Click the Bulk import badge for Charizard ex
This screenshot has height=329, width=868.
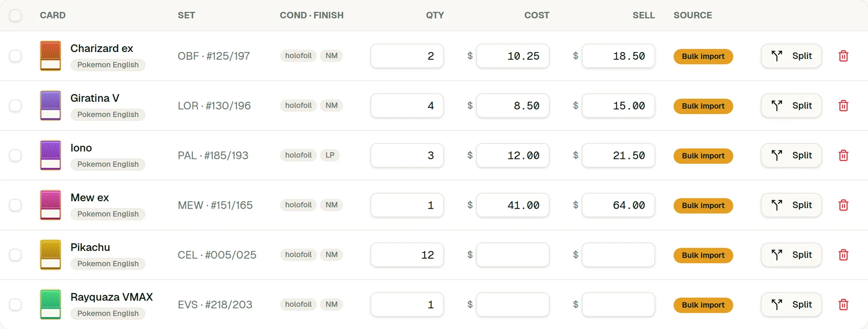703,56
